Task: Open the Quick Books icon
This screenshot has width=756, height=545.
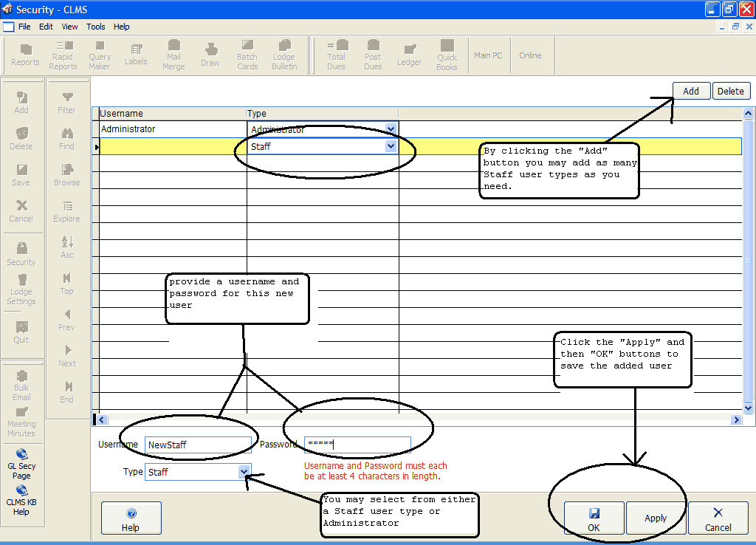Action: (x=447, y=55)
